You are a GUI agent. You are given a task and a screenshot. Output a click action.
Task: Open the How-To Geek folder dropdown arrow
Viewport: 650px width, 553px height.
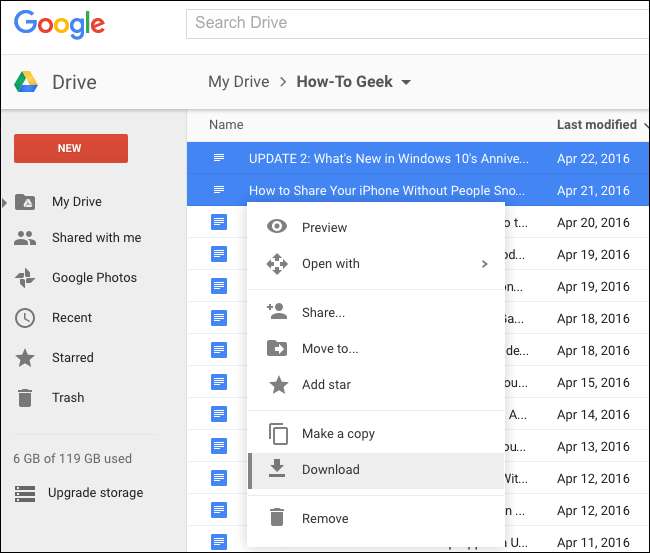(406, 83)
